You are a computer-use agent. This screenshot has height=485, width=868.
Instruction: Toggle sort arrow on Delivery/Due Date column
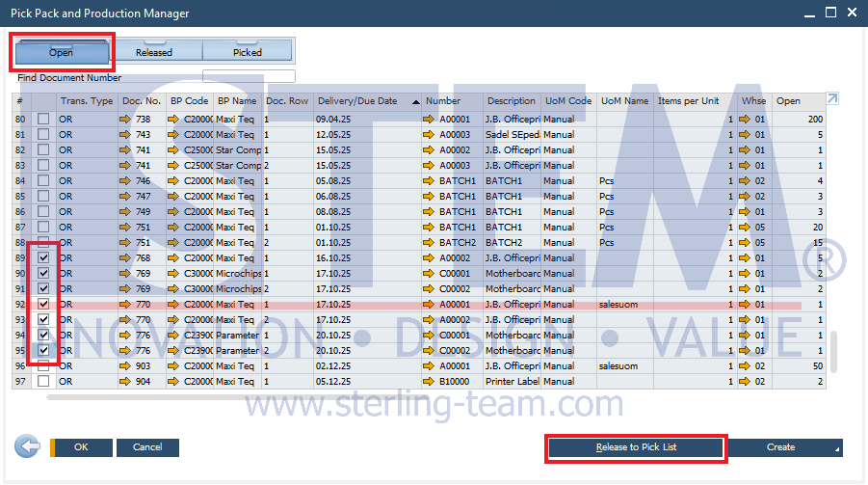(415, 101)
